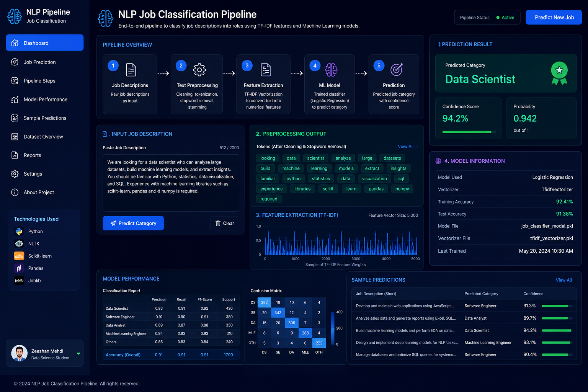Click View All for preprocessing tokens

405,146
